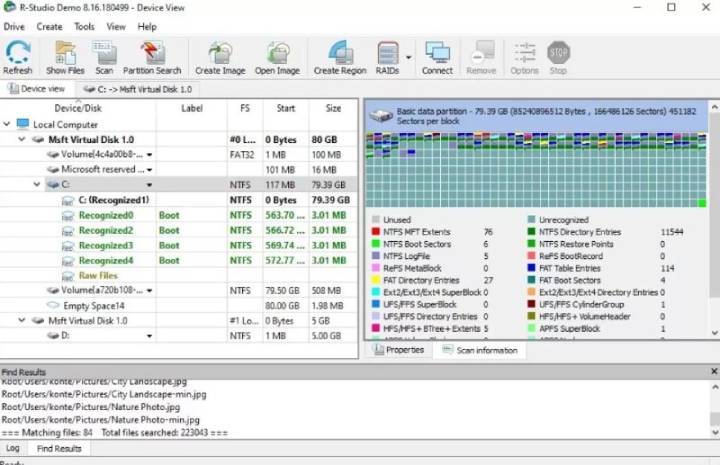Switch to the Device view tab
This screenshot has width=720, height=465.
pos(37,89)
